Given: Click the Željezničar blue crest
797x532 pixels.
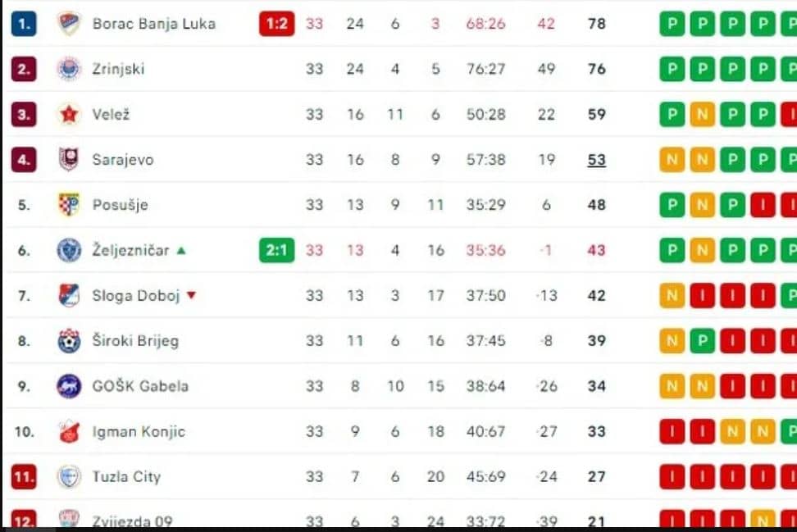Looking at the screenshot, I should click(x=69, y=250).
